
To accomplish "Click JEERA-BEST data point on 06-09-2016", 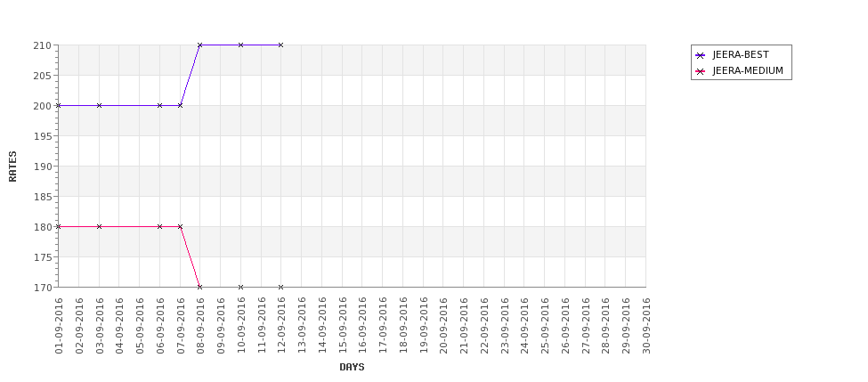I will click(159, 105).
